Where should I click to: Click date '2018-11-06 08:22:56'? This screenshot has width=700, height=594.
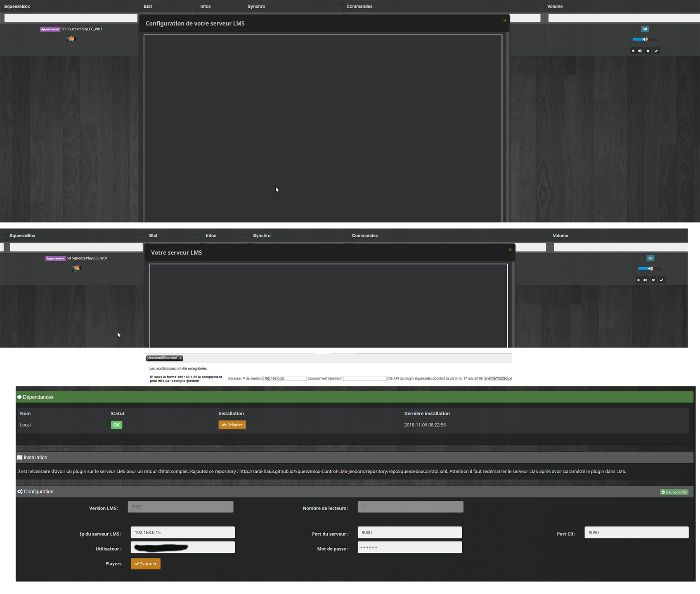(x=425, y=425)
